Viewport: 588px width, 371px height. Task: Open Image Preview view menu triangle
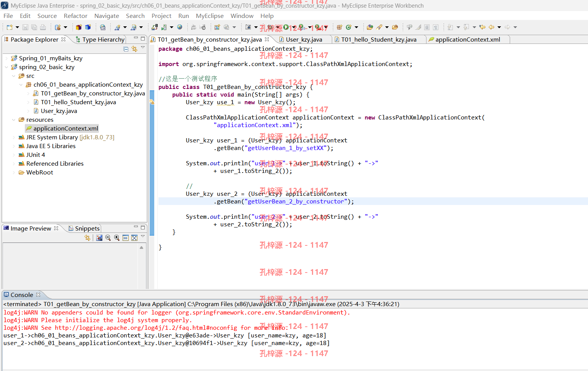click(143, 236)
